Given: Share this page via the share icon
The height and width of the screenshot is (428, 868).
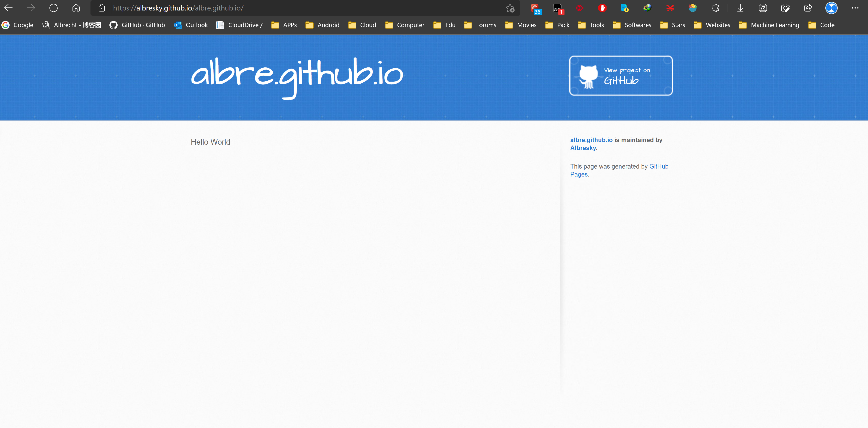Looking at the screenshot, I should tap(808, 8).
